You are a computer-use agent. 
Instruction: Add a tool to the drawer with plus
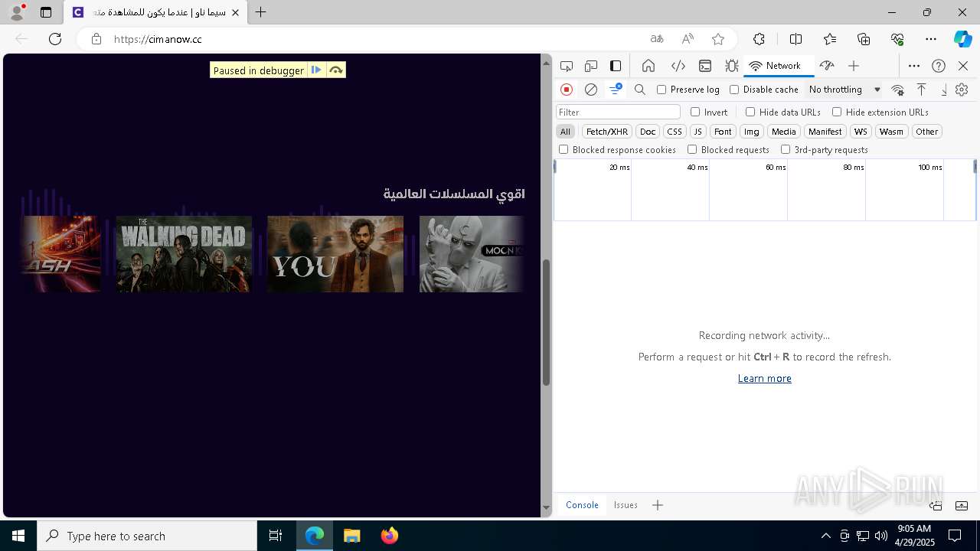[658, 505]
